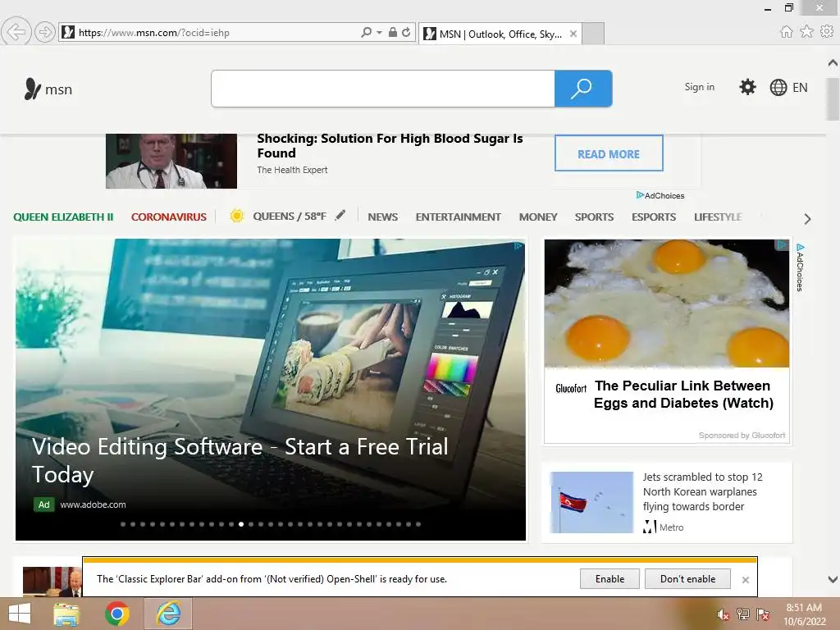Viewport: 840px width, 630px height.
Task: Click the msn butterfly logo
Action: pos(48,89)
